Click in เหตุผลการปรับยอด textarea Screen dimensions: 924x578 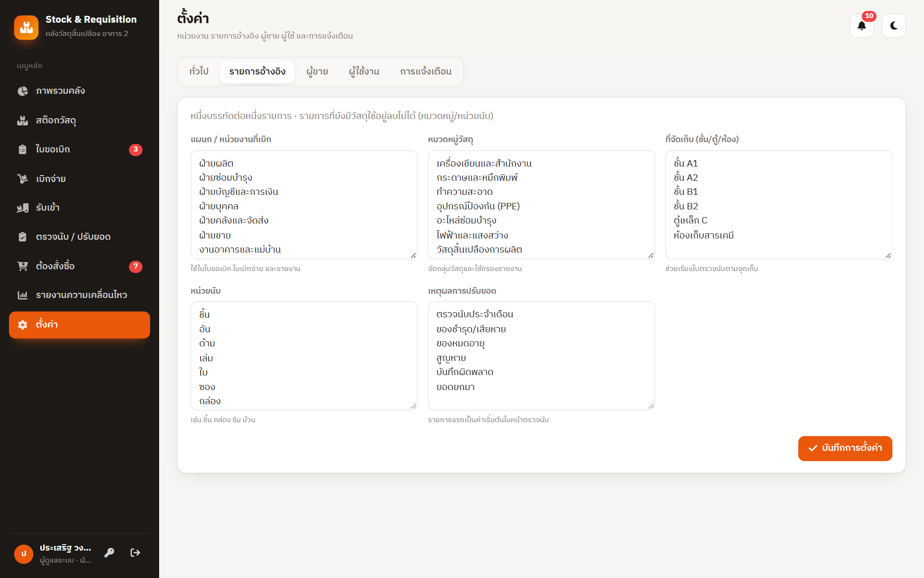[541, 356]
